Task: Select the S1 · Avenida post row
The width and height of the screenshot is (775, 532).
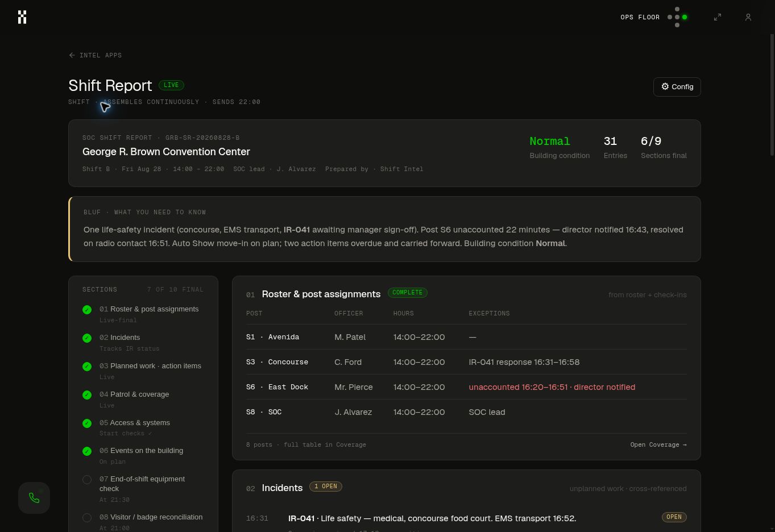Action: coord(466,337)
